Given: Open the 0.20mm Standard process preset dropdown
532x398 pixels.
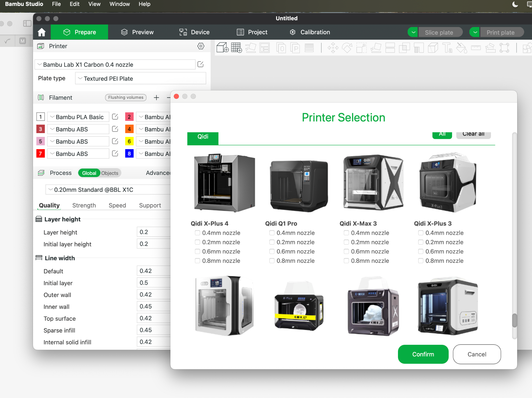Looking at the screenshot, I should click(x=108, y=190).
